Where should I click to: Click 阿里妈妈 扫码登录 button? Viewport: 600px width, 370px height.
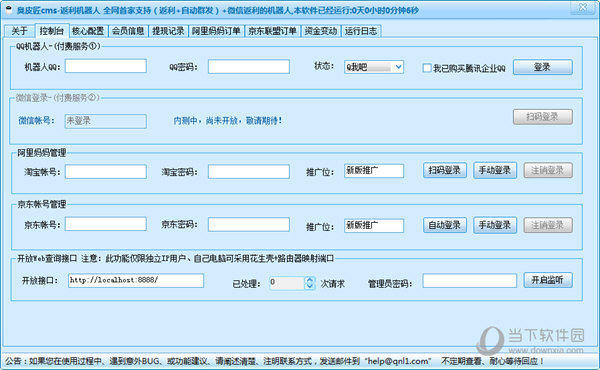445,170
